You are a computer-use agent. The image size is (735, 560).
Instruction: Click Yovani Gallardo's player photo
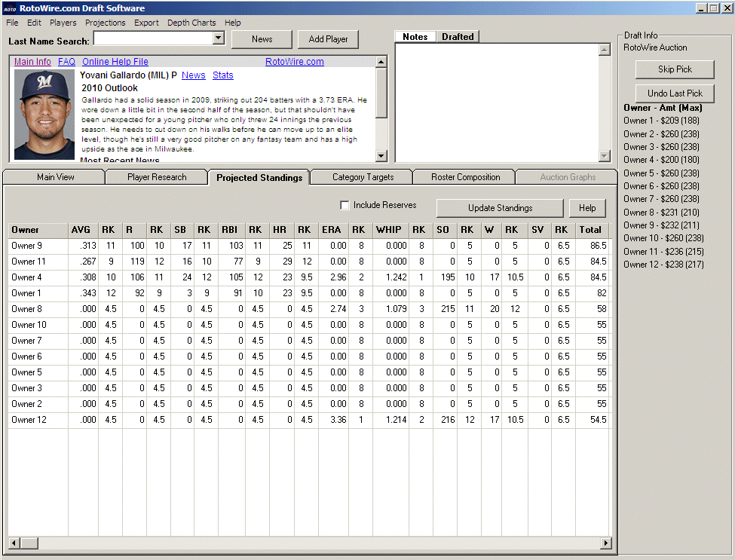(44, 115)
